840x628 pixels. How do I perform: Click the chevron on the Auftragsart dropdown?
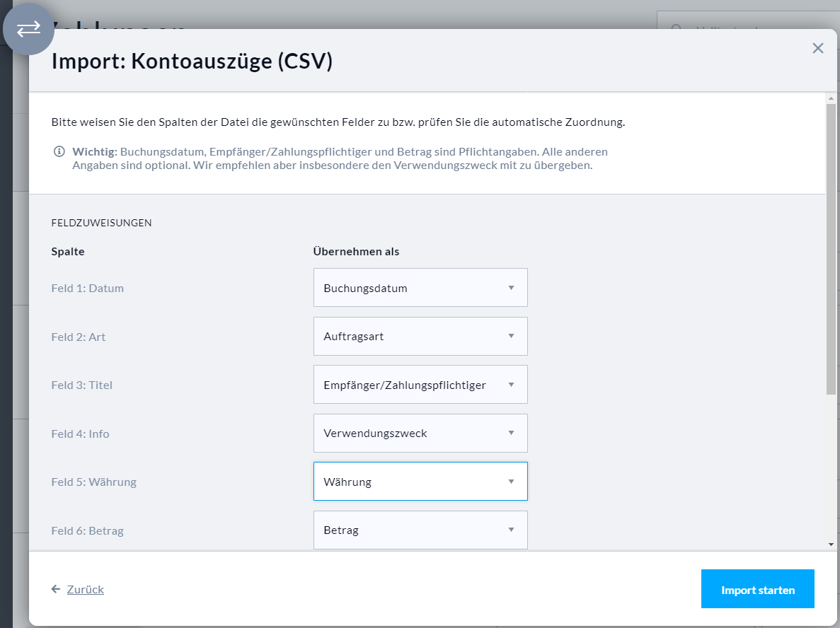(511, 336)
